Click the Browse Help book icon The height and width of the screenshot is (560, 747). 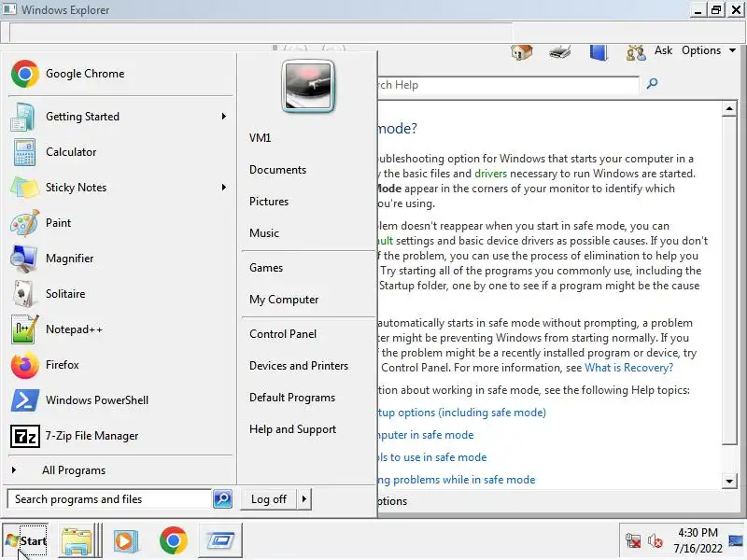tap(598, 52)
